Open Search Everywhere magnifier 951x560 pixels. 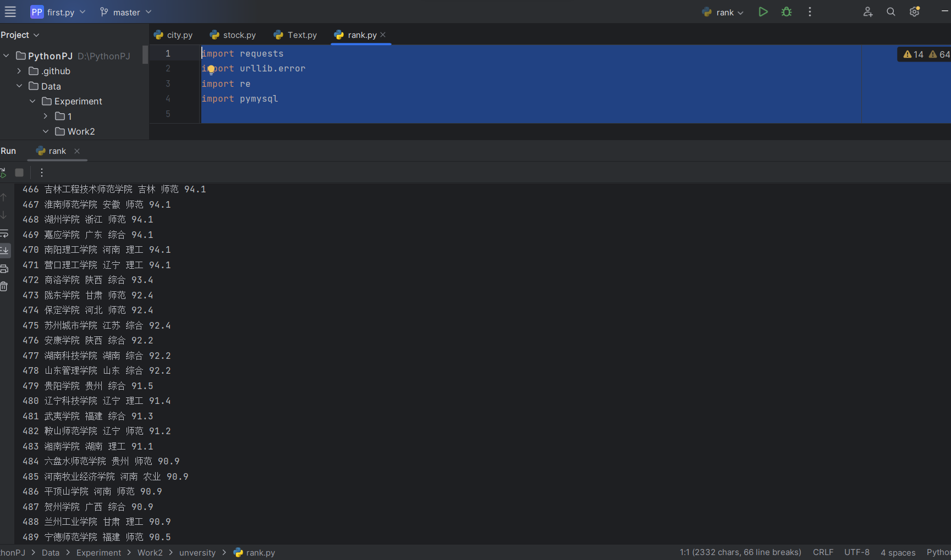(x=891, y=12)
